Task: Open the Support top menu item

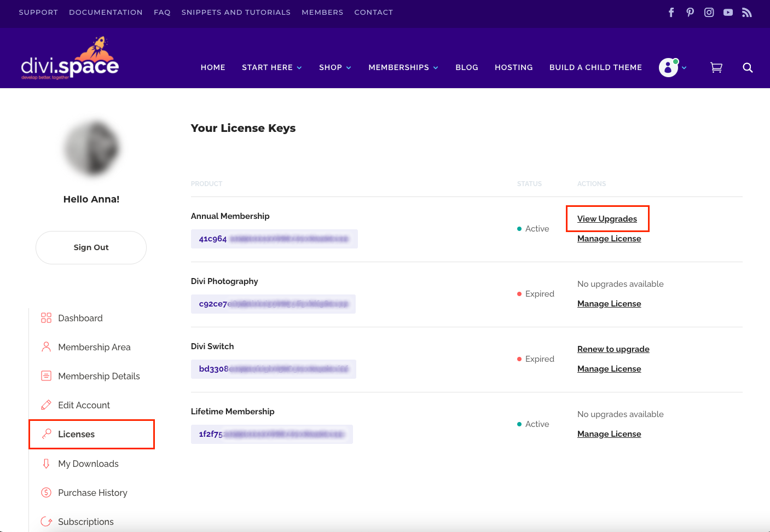Action: [38, 12]
